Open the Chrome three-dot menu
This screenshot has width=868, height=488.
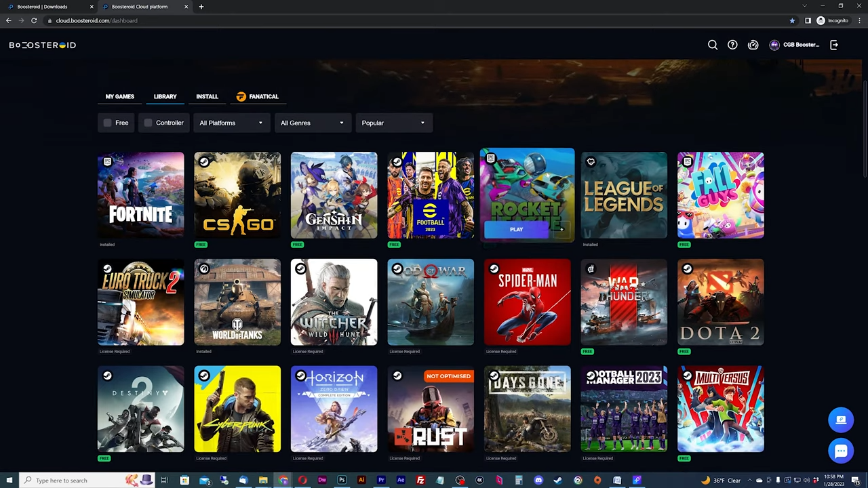859,20
